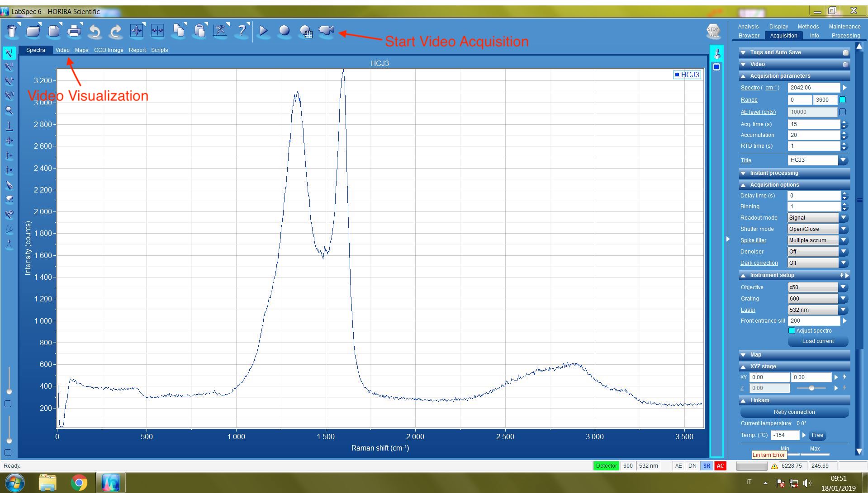The width and height of the screenshot is (868, 493).
Task: Open the Processing tab
Action: [x=845, y=36]
